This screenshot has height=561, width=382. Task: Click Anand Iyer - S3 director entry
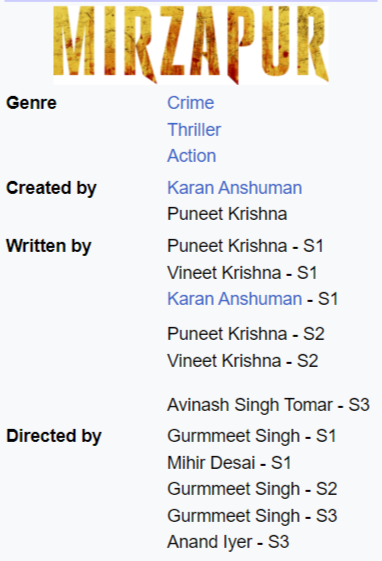point(228,542)
